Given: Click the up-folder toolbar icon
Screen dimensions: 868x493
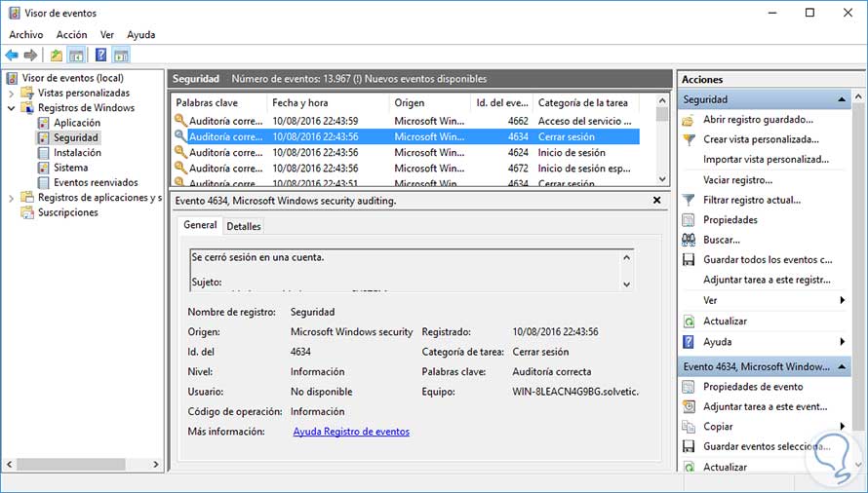Looking at the screenshot, I should [56, 56].
